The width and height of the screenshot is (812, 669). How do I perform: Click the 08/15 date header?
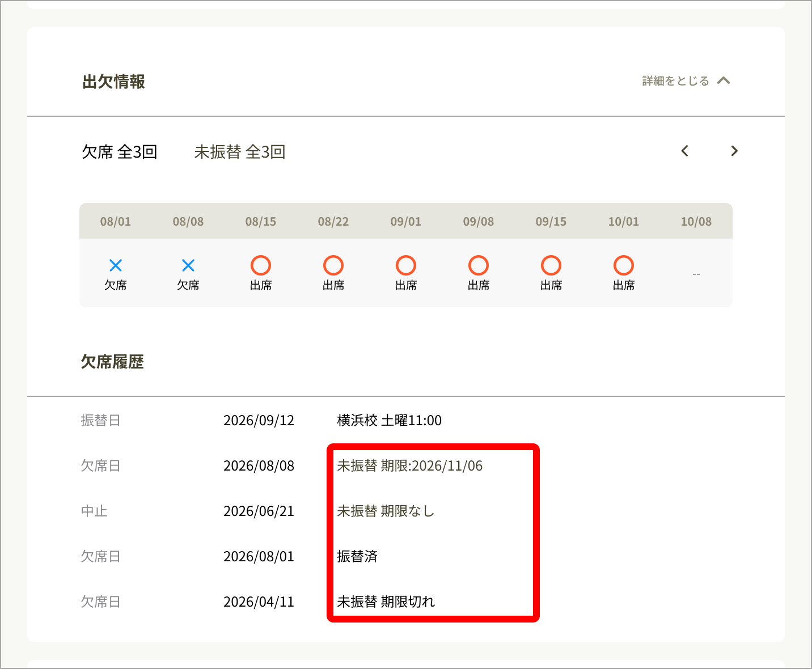pos(261,222)
